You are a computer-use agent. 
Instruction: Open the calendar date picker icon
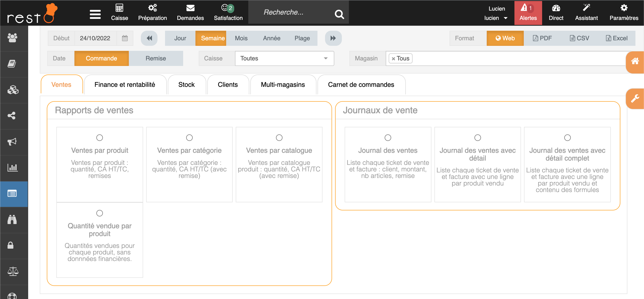click(x=125, y=38)
